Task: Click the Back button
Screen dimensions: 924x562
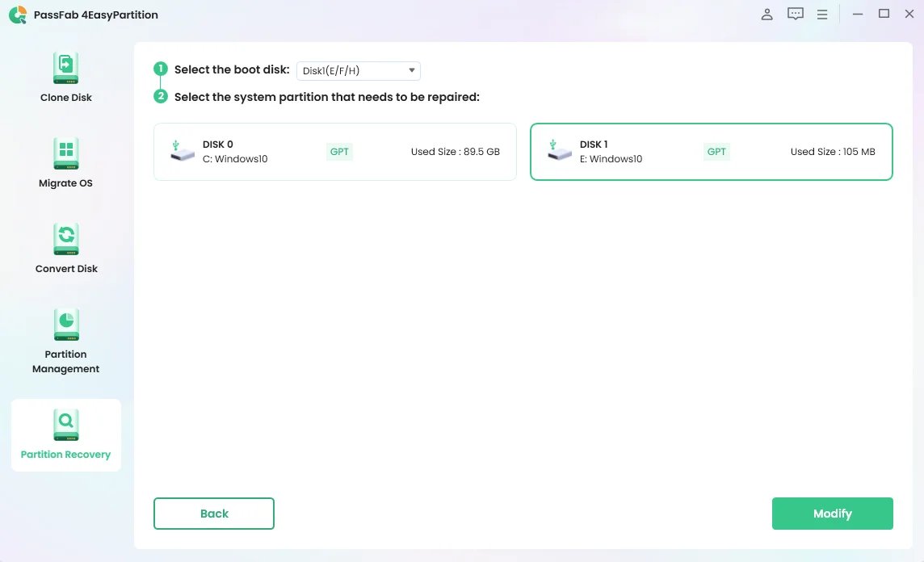Action: 214,514
